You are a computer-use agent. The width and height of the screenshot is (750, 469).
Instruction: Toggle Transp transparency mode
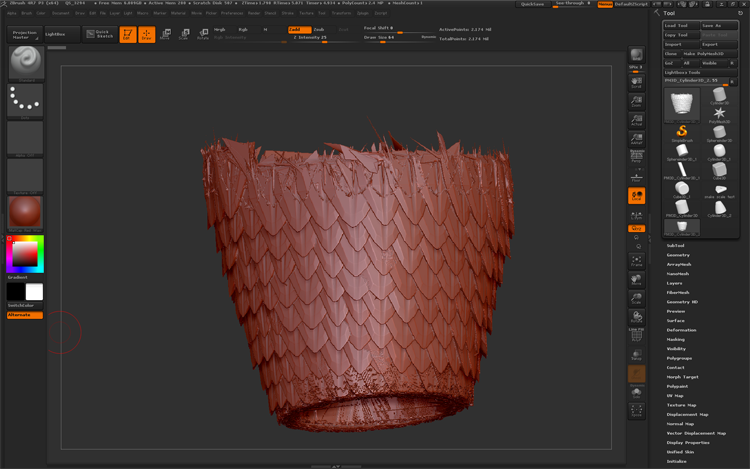[636, 354]
